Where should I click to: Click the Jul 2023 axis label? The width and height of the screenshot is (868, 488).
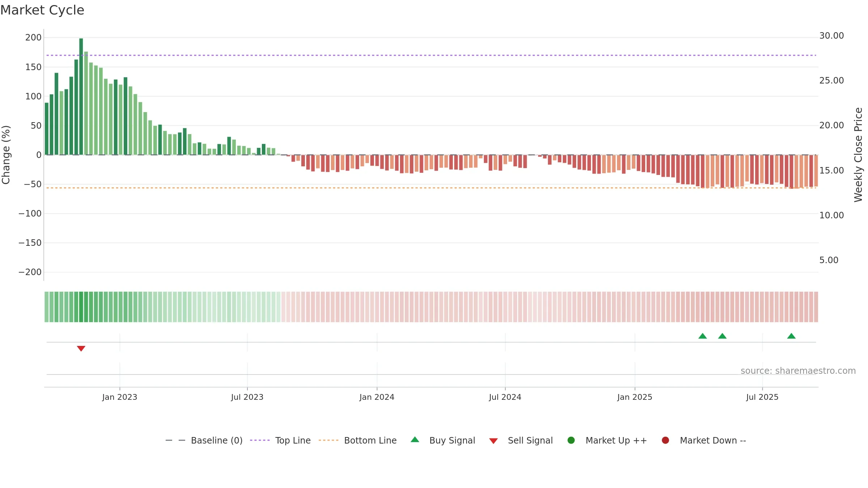pos(247,397)
